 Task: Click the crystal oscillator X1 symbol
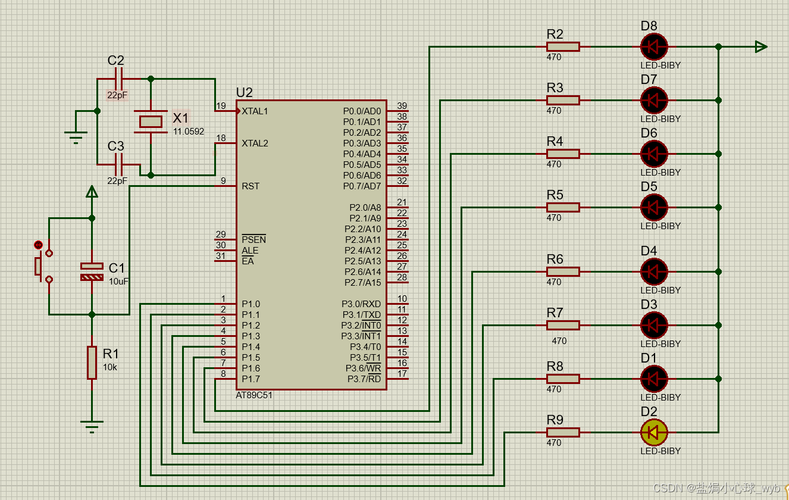click(150, 121)
